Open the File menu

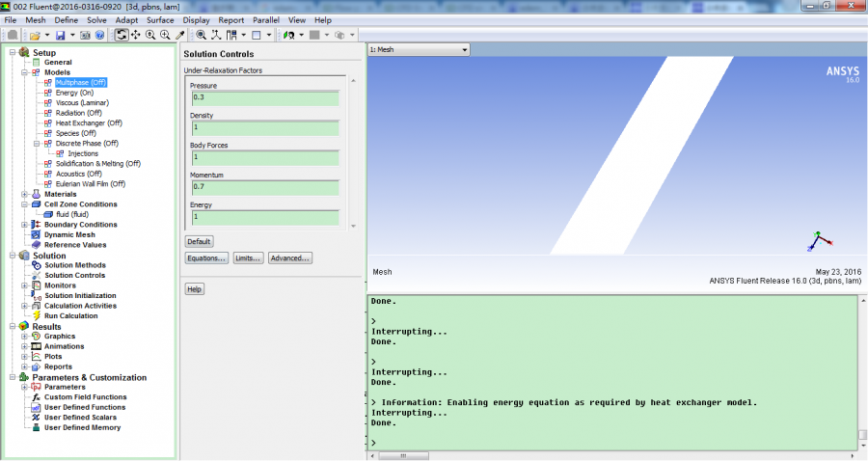click(x=10, y=20)
